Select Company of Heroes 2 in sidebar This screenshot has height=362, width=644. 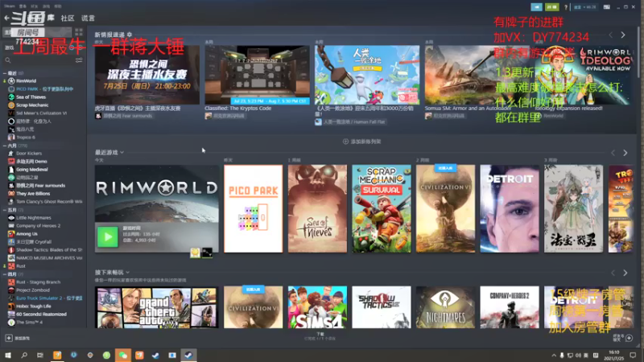(x=38, y=225)
